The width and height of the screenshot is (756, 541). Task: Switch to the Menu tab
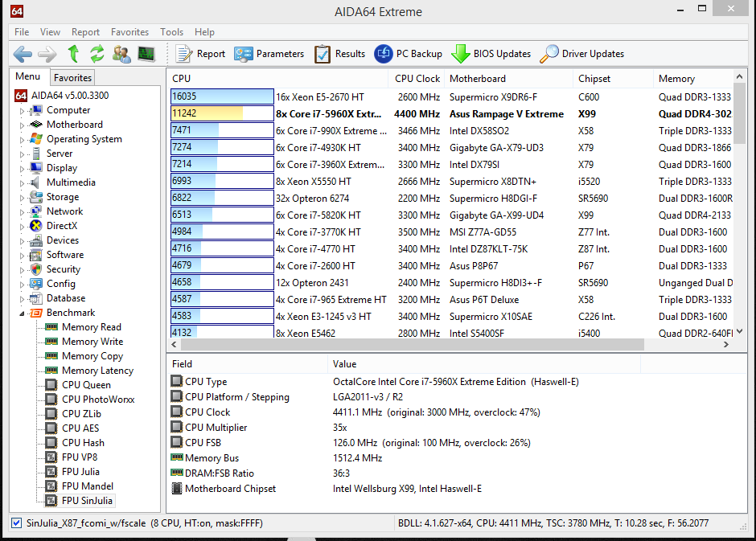point(28,76)
